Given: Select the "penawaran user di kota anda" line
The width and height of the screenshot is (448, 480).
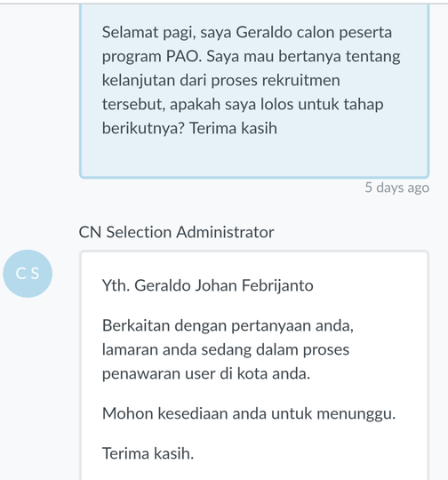Looking at the screenshot, I should point(206,373).
